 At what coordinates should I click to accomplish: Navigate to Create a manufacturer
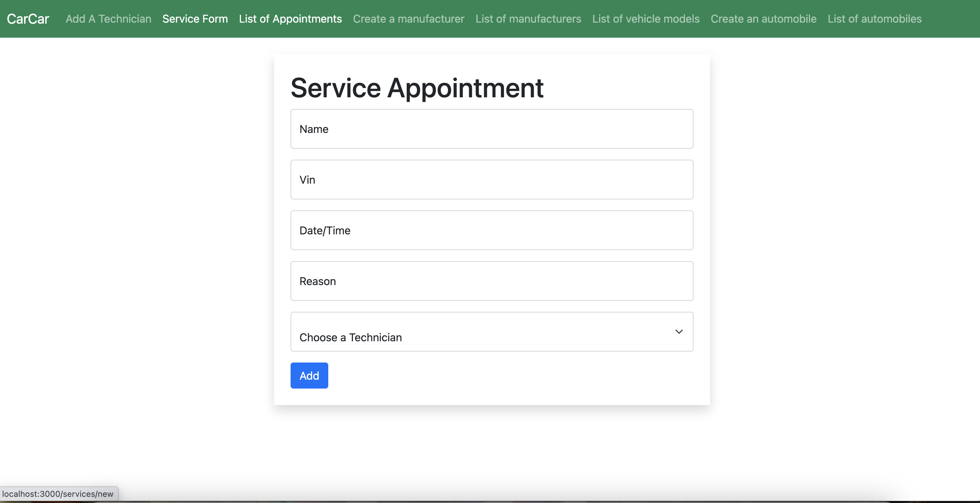(408, 19)
